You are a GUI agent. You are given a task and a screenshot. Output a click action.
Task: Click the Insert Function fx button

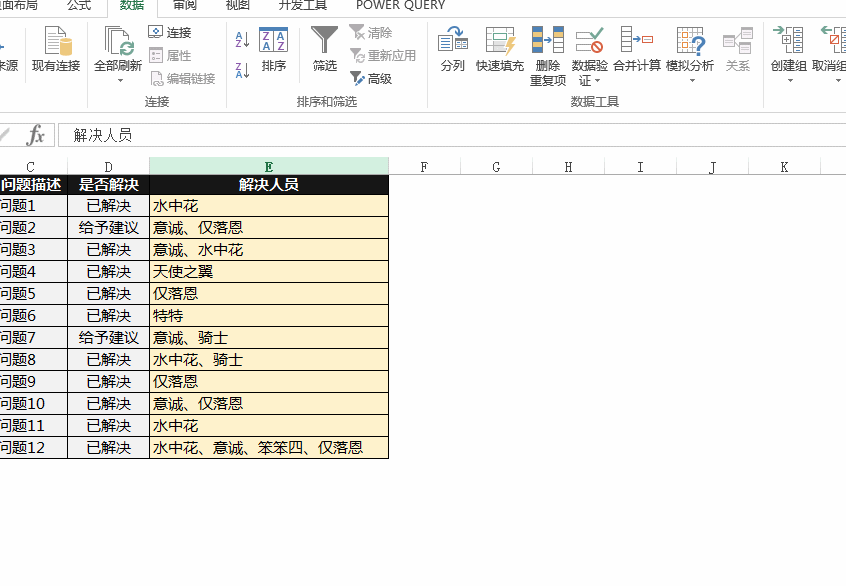point(36,135)
